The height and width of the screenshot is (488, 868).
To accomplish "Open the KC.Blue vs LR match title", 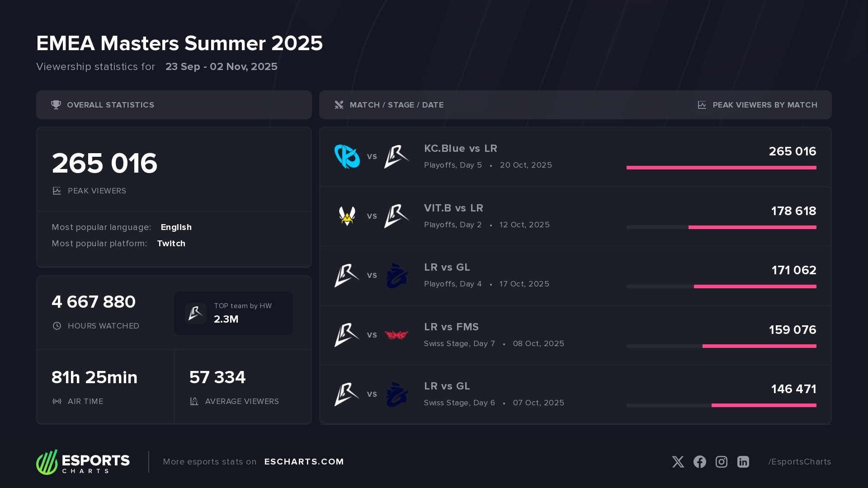I will [460, 149].
